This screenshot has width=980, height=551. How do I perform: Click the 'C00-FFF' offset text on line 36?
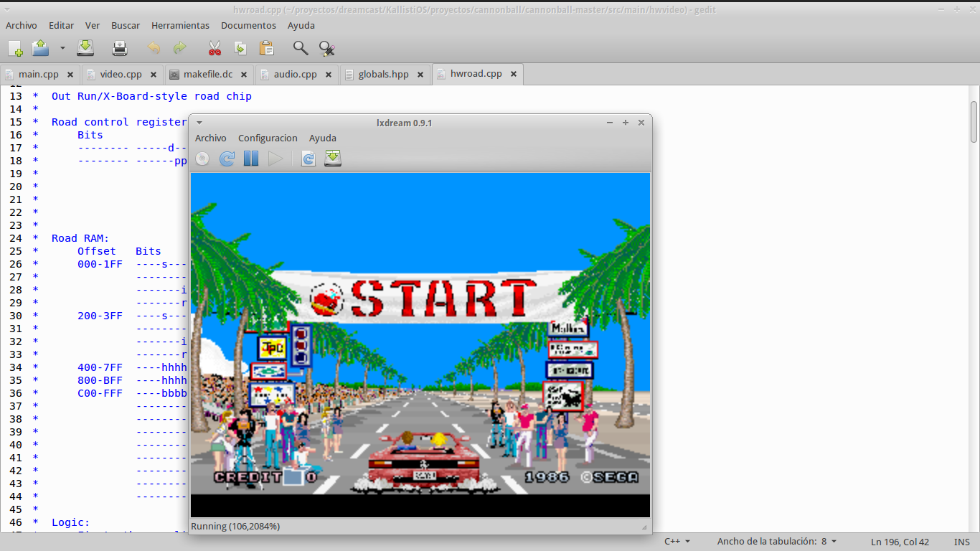100,393
